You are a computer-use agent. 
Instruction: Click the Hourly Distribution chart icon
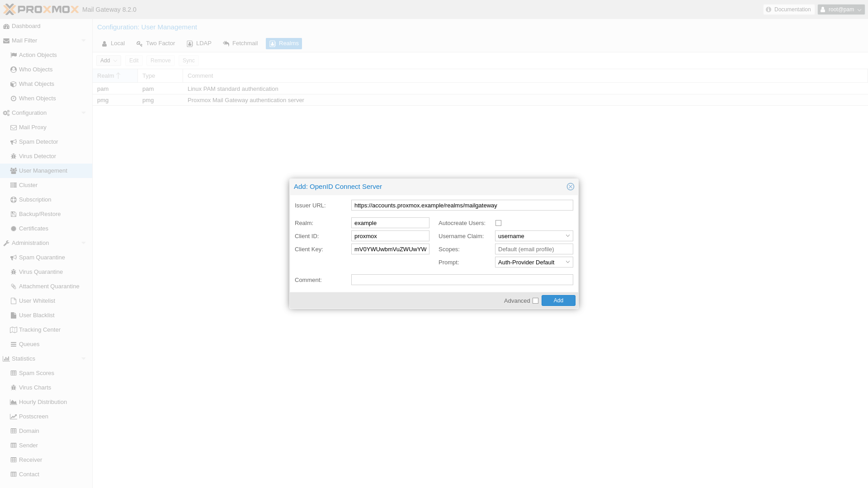(14, 402)
